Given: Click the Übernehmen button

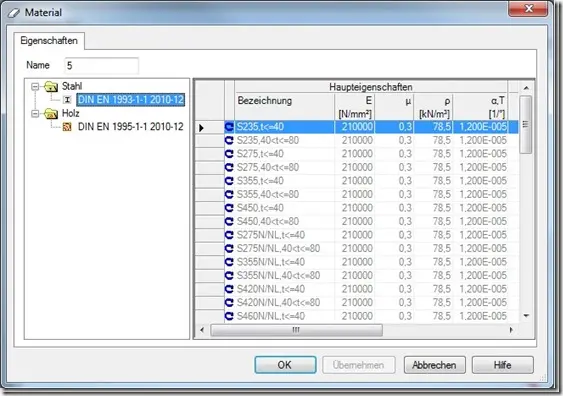Looking at the screenshot, I should [x=358, y=365].
